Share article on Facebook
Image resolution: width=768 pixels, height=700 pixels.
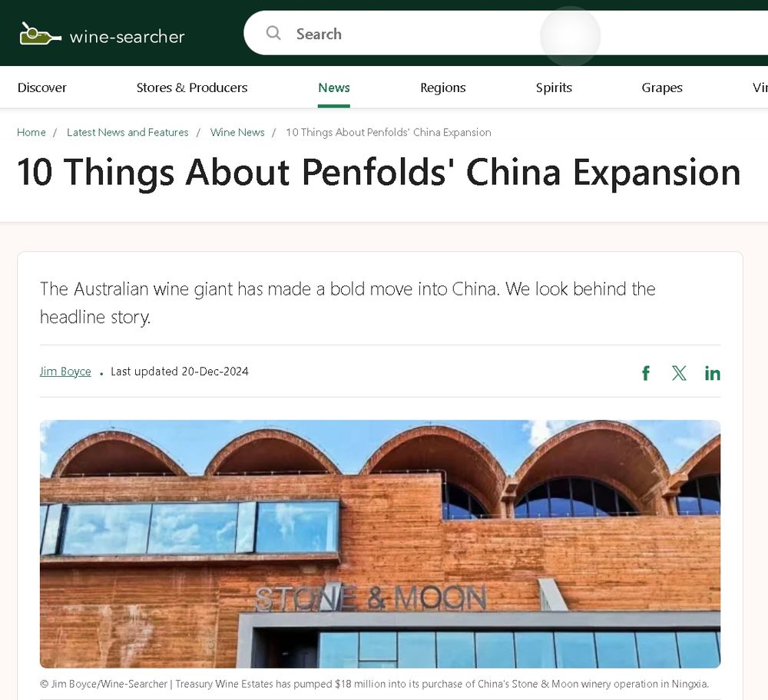coord(646,373)
